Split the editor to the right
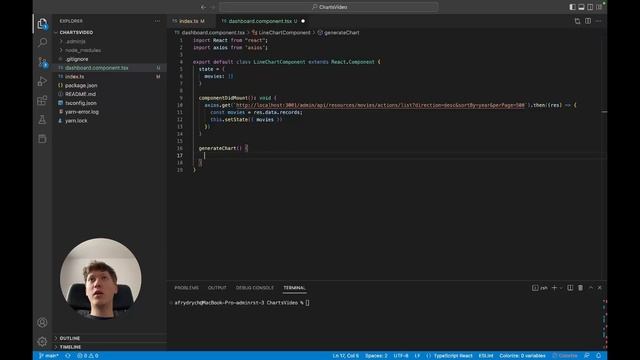This screenshot has height=360, width=640. click(x=588, y=21)
